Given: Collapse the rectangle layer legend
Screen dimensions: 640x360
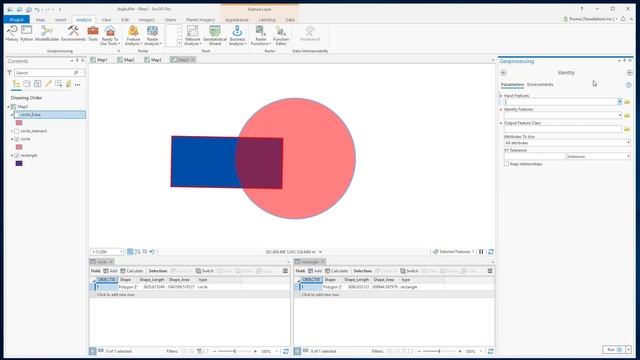Looking at the screenshot, I should point(12,156).
